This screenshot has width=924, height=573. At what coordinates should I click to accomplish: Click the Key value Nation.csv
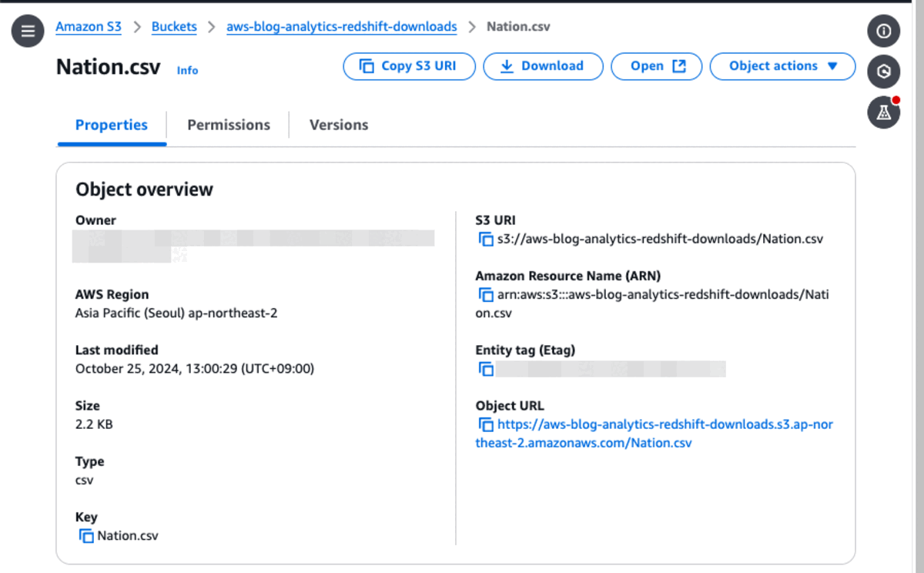point(128,536)
